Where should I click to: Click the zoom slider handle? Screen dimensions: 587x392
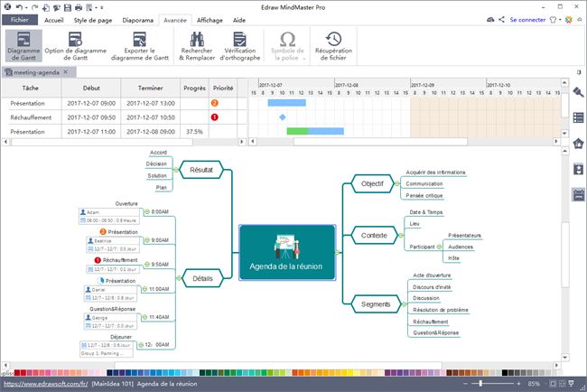point(480,383)
